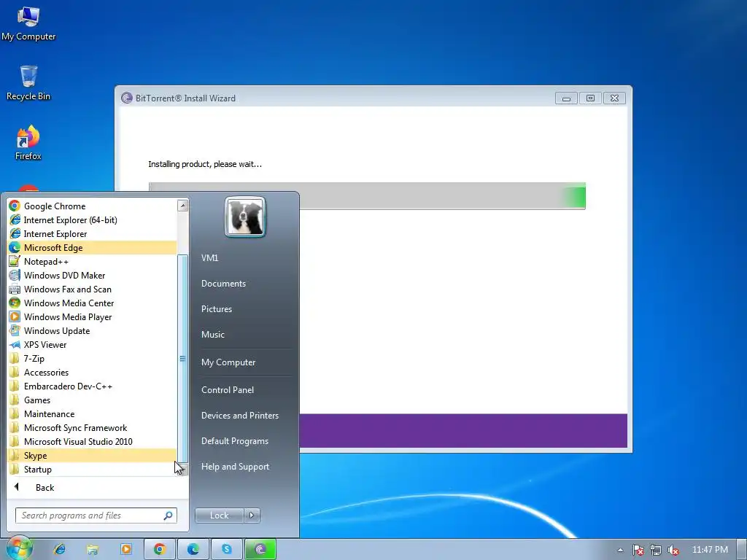This screenshot has height=560, width=747.
Task: Select the Recycle Bin desktop icon
Action: tap(28, 83)
